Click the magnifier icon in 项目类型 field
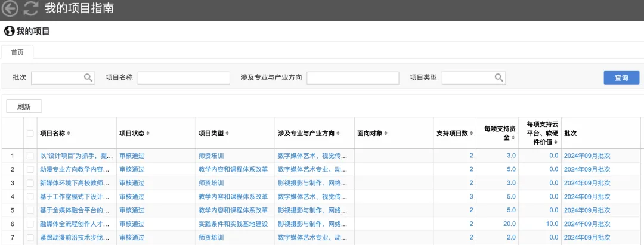Image resolution: width=644 pixels, height=245 pixels. (x=499, y=77)
